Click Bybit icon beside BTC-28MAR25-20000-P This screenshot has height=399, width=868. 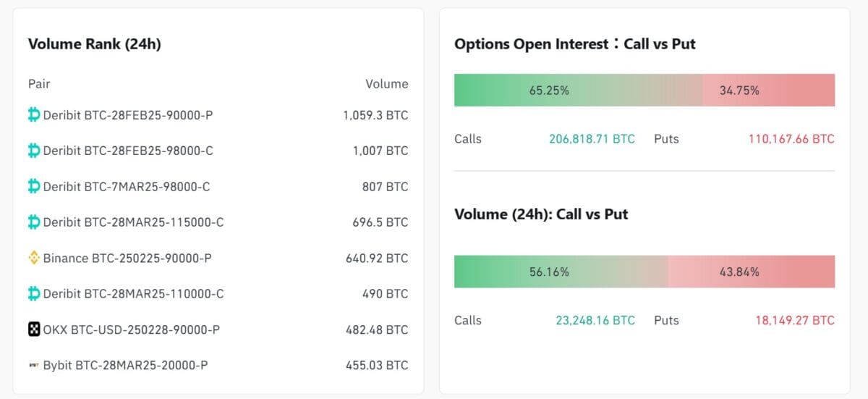coord(34,366)
